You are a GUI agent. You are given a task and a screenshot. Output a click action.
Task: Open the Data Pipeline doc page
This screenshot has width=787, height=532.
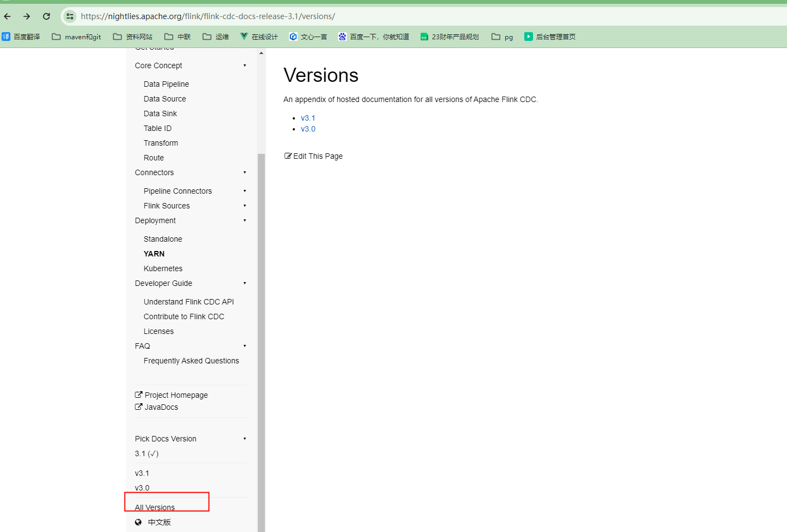click(x=166, y=84)
